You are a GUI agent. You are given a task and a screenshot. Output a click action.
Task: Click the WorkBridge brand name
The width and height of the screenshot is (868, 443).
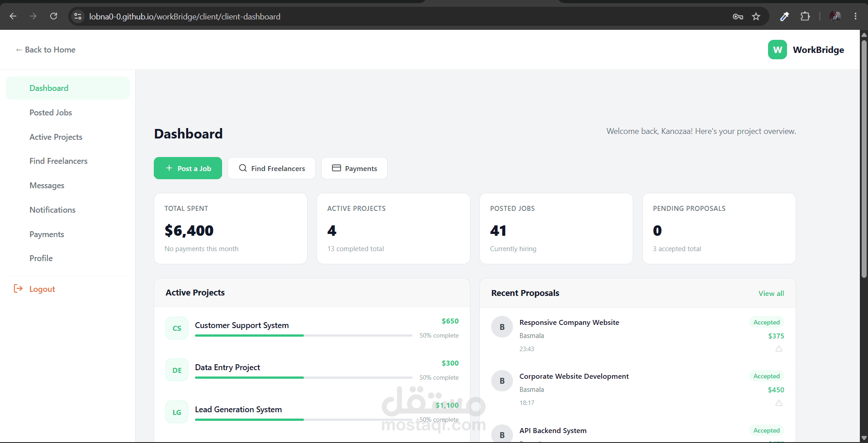coord(818,50)
